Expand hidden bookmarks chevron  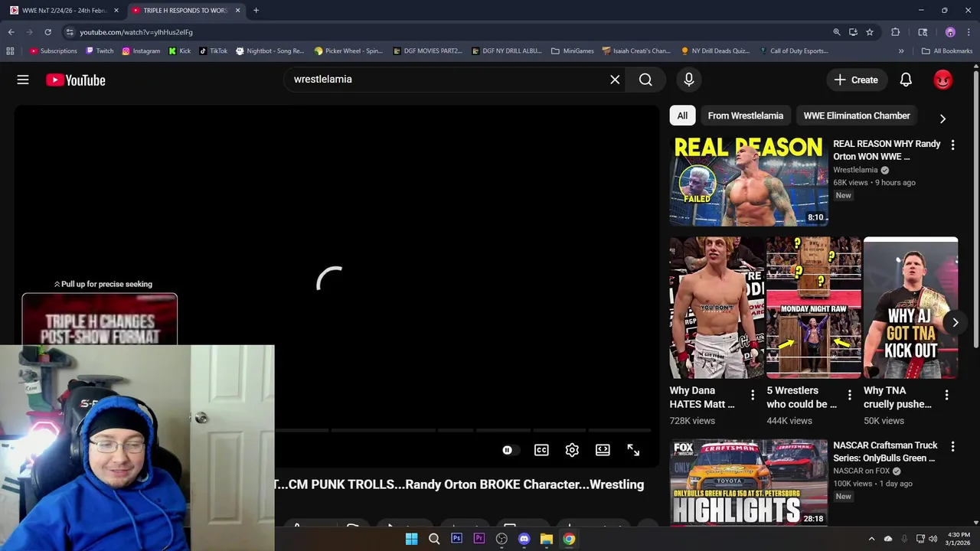tap(901, 51)
